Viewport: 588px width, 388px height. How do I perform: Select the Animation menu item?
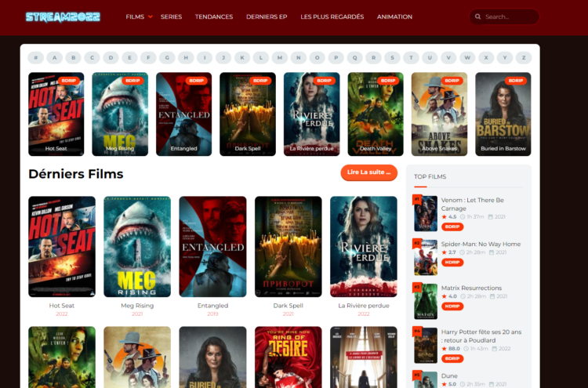[394, 17]
